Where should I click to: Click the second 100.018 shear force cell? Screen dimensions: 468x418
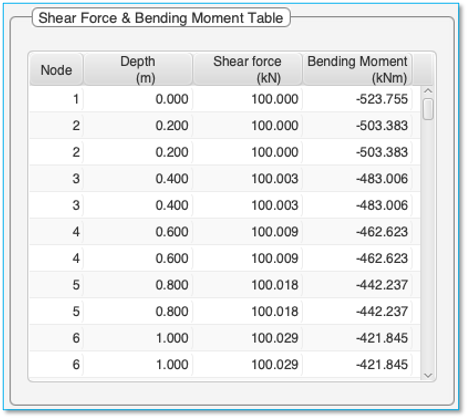[247, 311]
